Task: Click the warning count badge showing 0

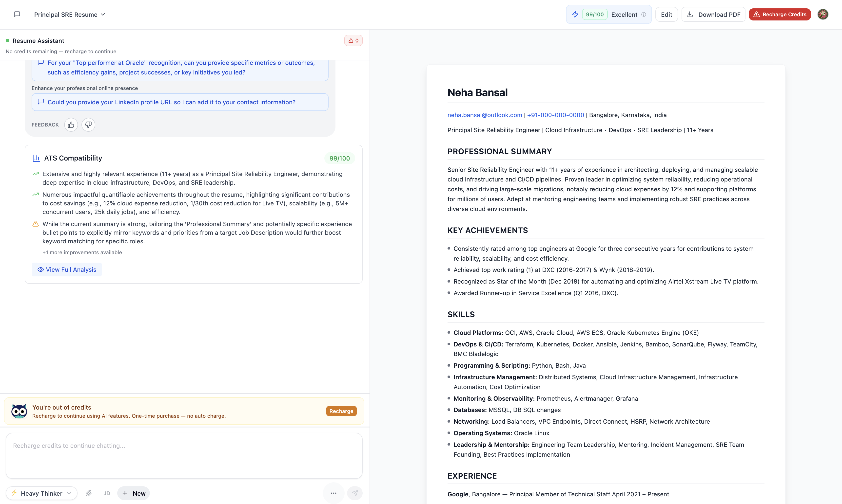Action: click(x=353, y=40)
